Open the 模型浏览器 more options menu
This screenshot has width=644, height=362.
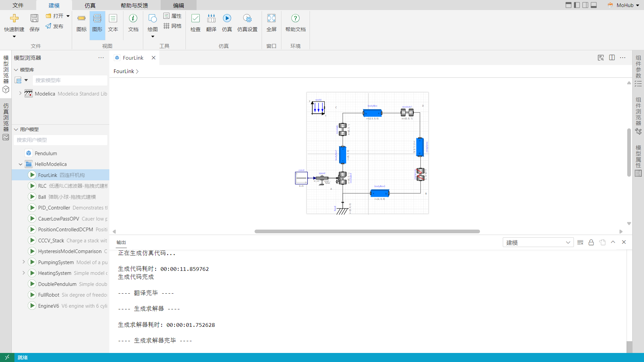point(101,58)
